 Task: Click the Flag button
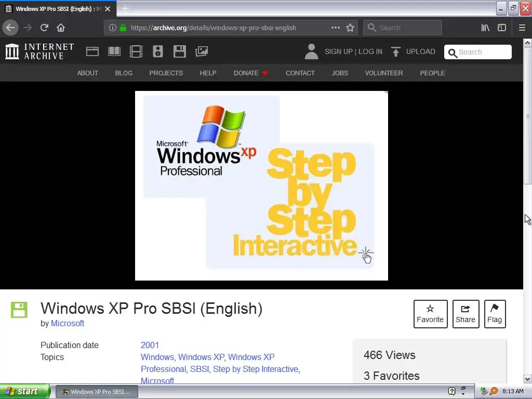[x=495, y=314]
